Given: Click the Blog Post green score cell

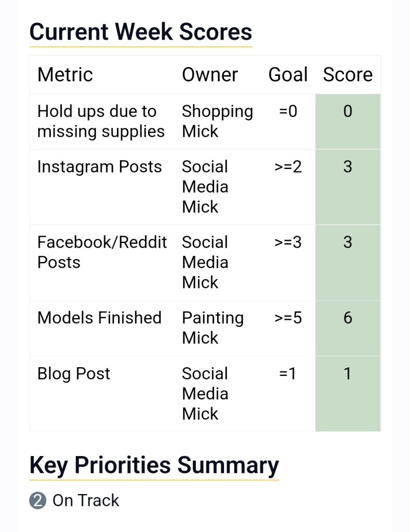Looking at the screenshot, I should (348, 393).
